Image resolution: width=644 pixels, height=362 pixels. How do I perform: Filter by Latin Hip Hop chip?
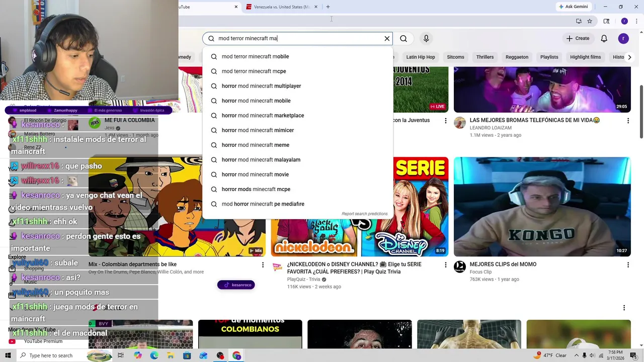click(421, 57)
